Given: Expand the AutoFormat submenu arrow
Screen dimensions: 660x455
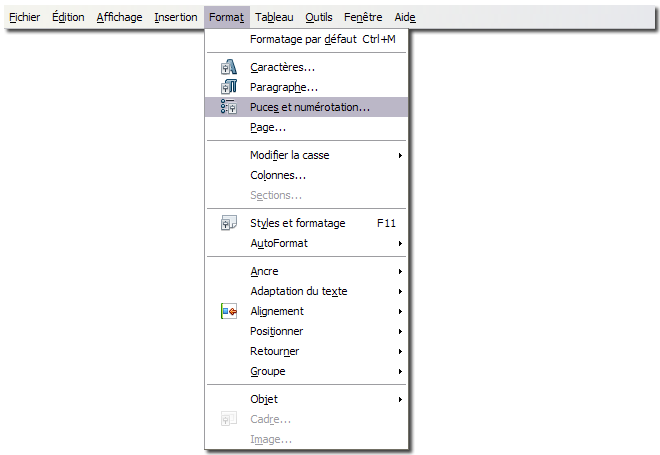Looking at the screenshot, I should (x=400, y=243).
